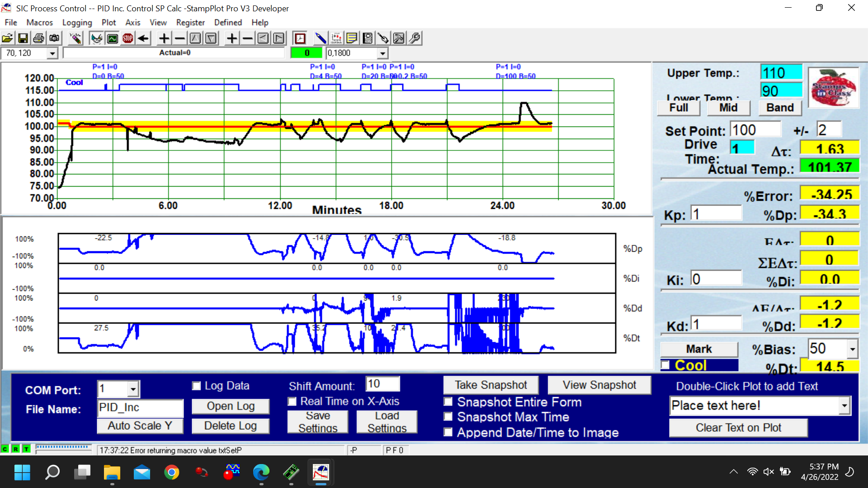868x488 pixels.
Task: Expand the 70, 120 Y-range dropdown
Action: click(x=52, y=53)
